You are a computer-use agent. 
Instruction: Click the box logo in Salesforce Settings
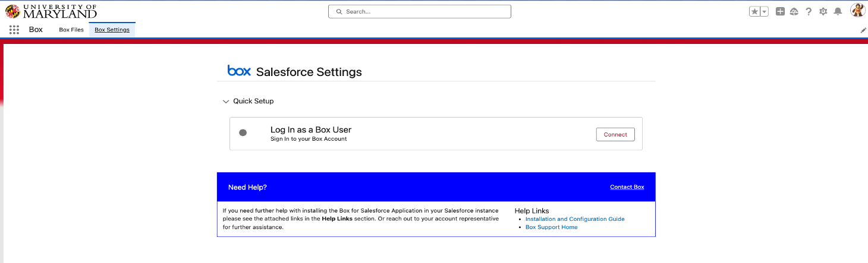[239, 71]
